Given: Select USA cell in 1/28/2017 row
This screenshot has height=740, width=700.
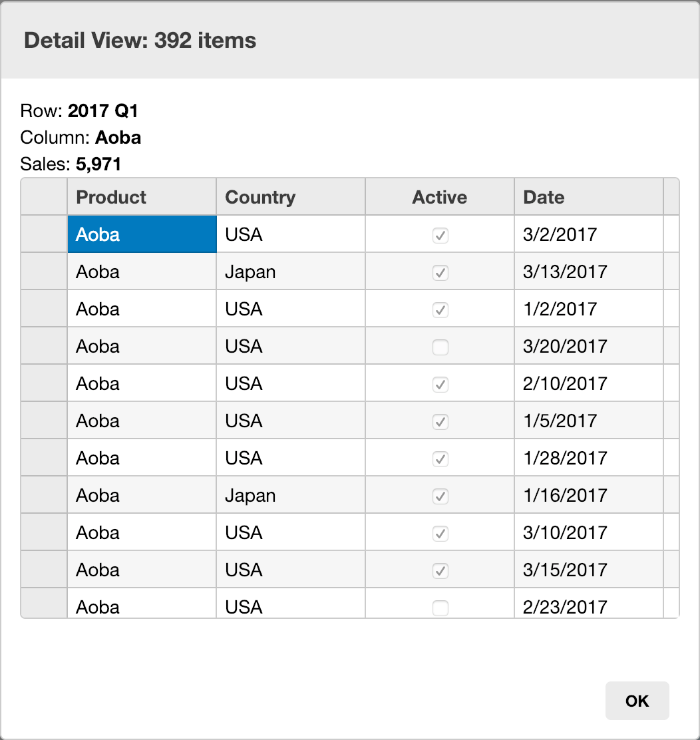Looking at the screenshot, I should tap(290, 458).
